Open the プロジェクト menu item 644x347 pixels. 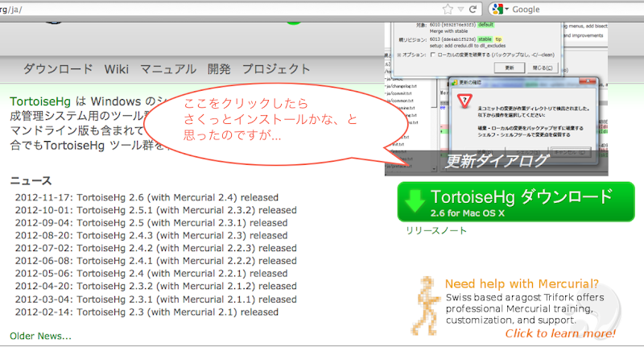[276, 68]
